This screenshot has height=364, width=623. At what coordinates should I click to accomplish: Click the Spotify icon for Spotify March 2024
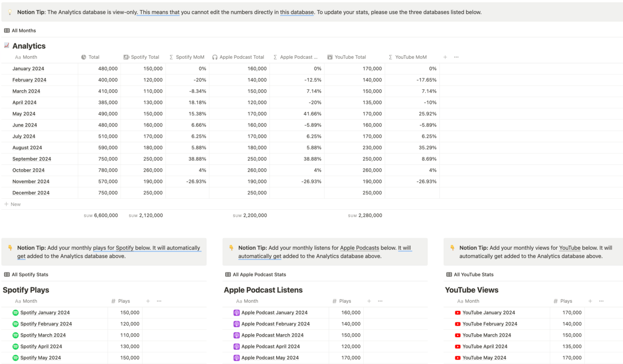click(15, 335)
